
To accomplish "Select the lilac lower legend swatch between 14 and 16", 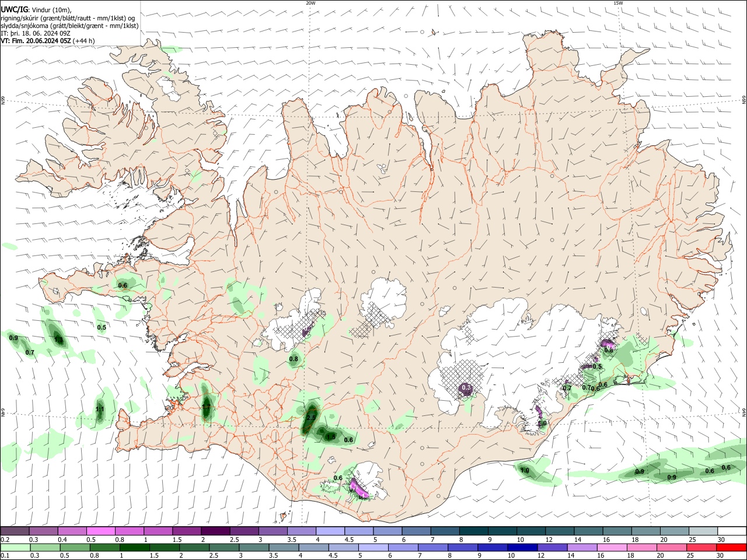I will 582,547.
